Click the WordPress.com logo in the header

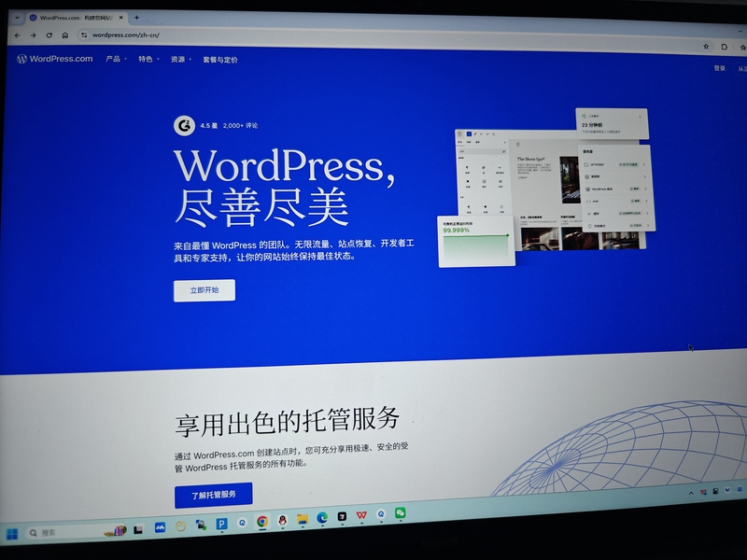(55, 59)
